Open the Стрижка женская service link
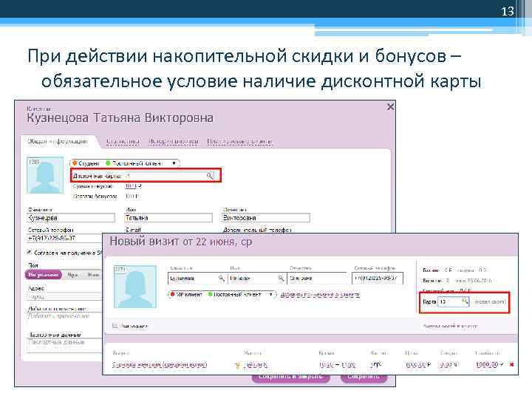532x399 pixels. tap(160, 365)
